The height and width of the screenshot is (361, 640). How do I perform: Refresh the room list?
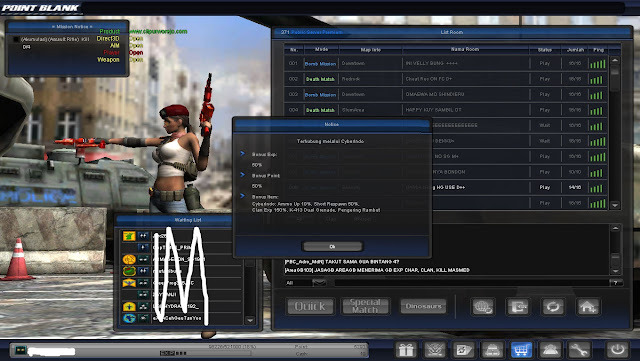point(553,306)
